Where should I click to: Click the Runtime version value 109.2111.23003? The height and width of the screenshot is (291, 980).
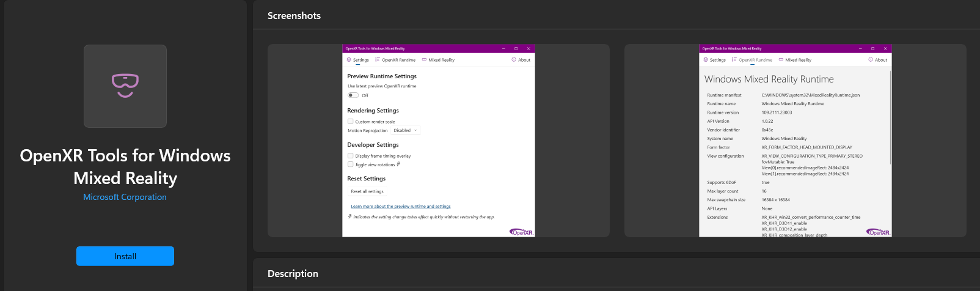coord(777,112)
